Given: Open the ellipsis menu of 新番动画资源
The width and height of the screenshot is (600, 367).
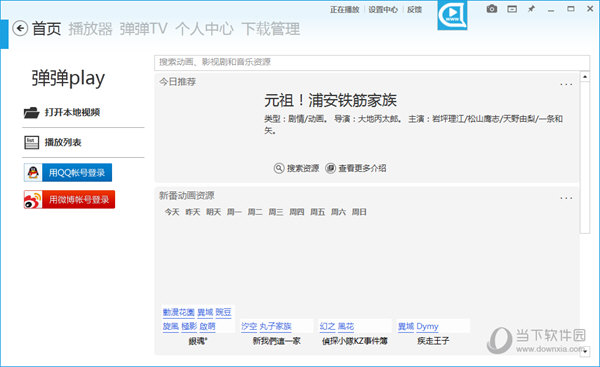Looking at the screenshot, I should [x=566, y=198].
